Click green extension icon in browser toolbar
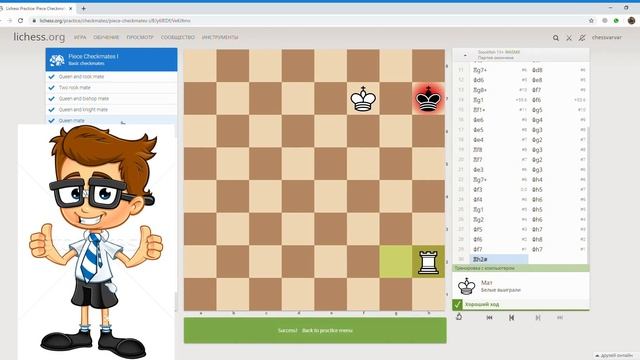 coord(616,20)
